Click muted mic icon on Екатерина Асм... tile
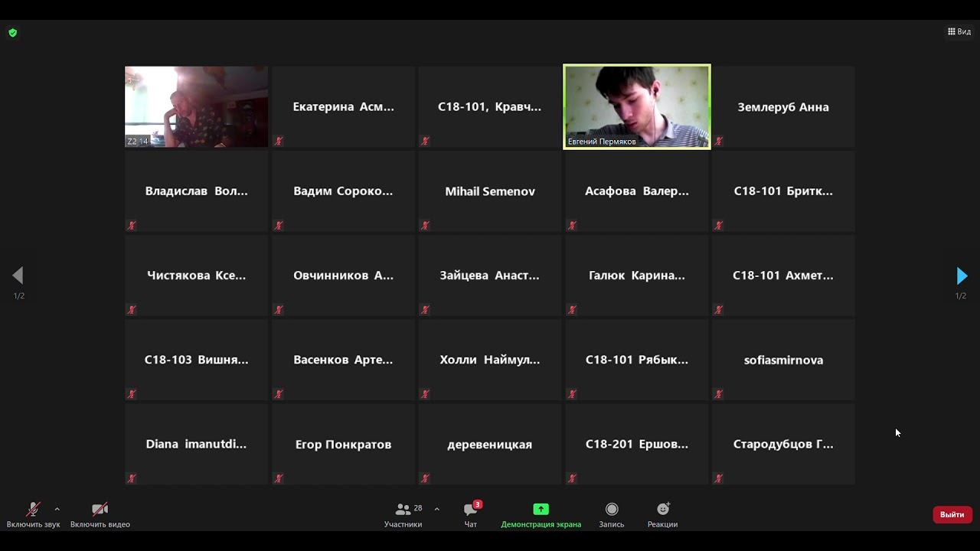 279,141
